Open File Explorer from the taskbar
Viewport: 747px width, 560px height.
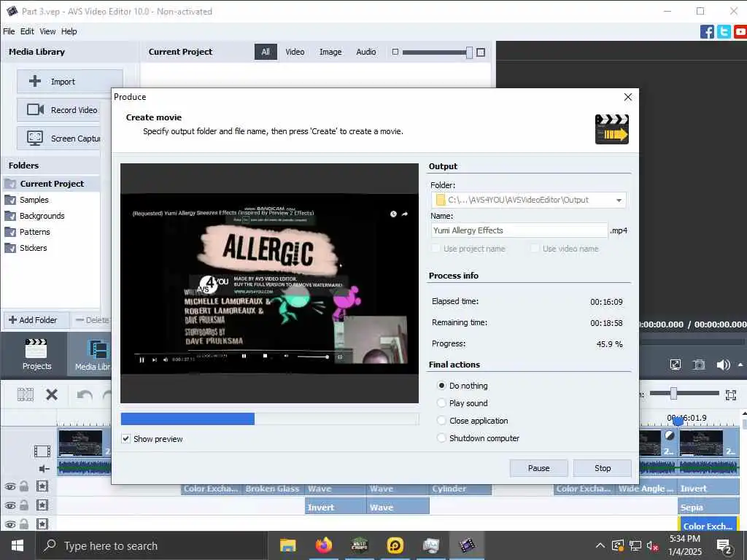click(287, 545)
